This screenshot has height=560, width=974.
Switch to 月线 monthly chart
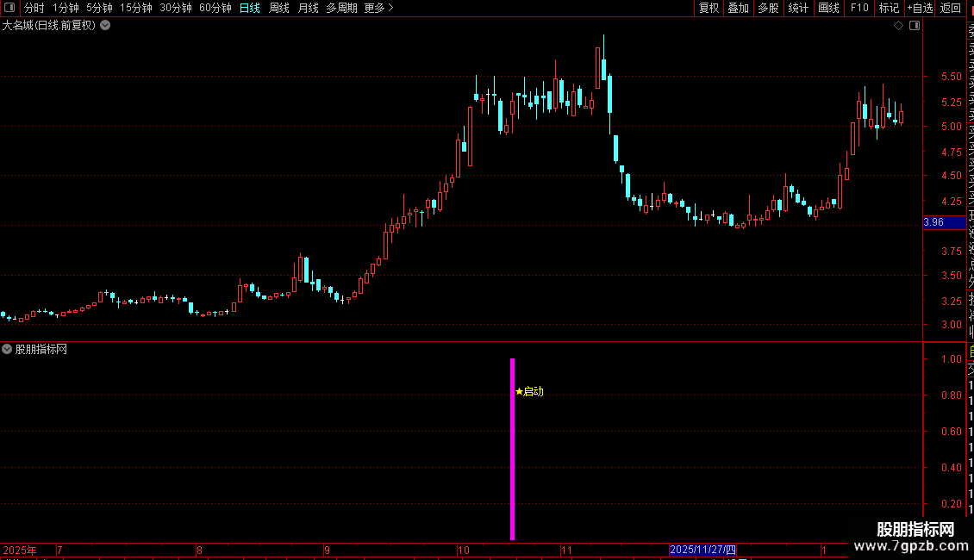point(308,8)
